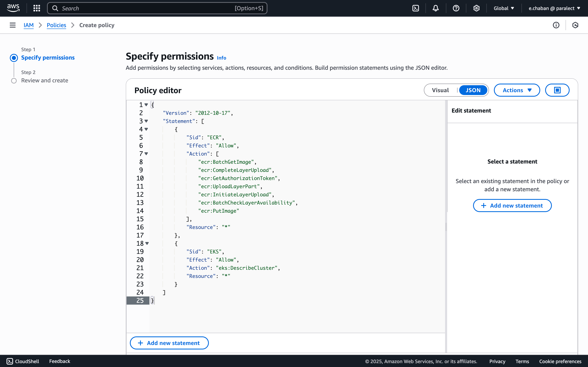Open the info panel icon near breadcrumbs
Viewport: 588px width, 367px height.
(556, 25)
